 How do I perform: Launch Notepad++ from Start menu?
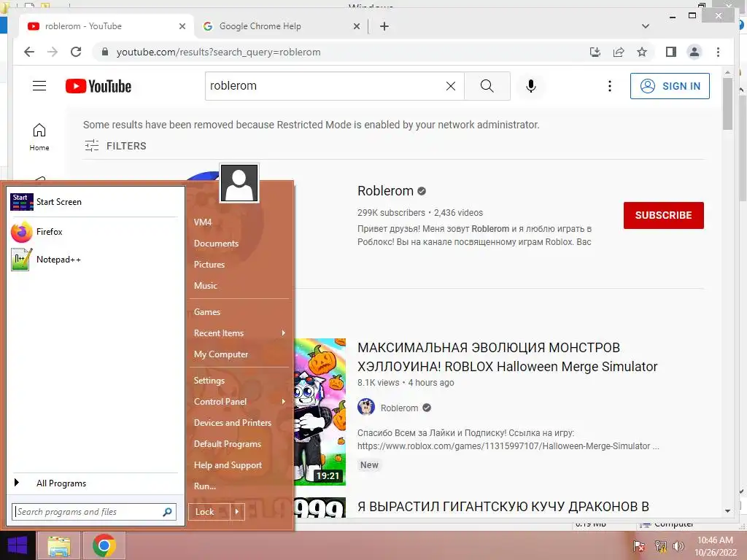pyautogui.click(x=94, y=260)
